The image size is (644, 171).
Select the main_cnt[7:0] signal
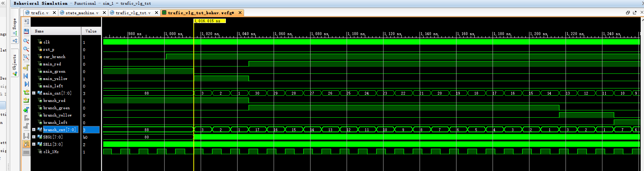pos(57,93)
